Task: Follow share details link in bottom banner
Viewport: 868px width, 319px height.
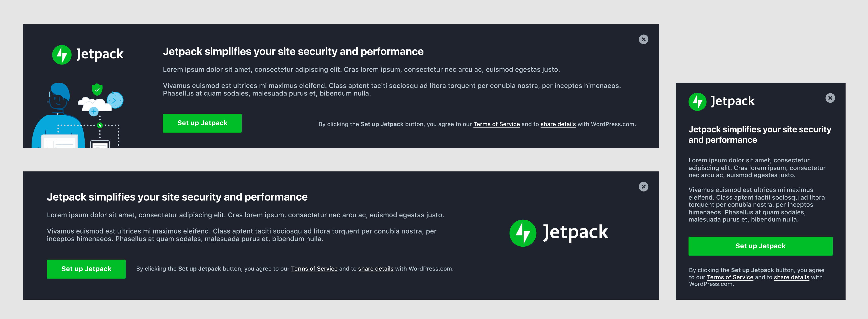Action: (376, 269)
